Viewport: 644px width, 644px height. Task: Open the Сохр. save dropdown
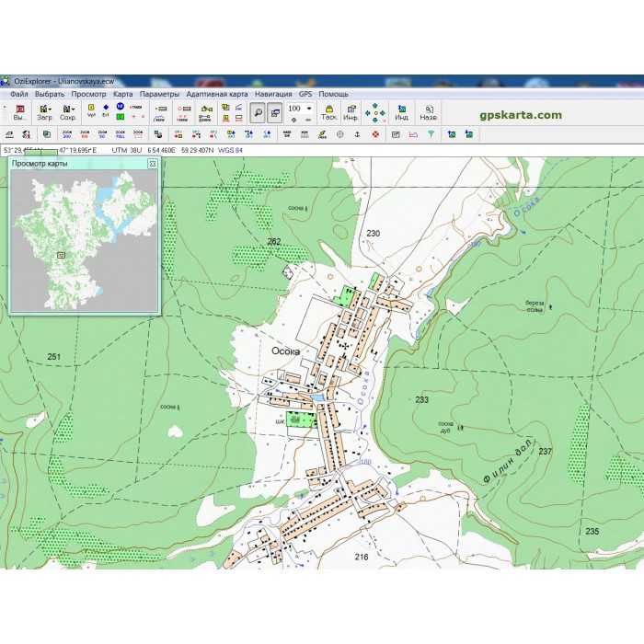point(68,112)
